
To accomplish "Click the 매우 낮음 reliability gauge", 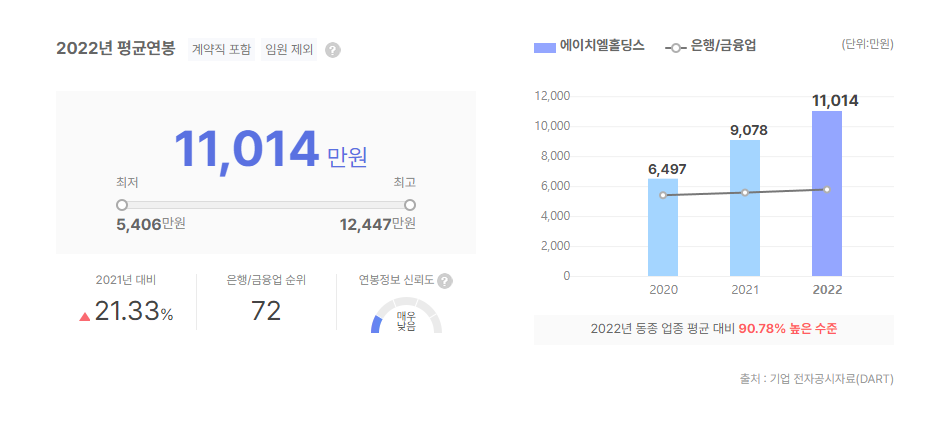I will [406, 316].
